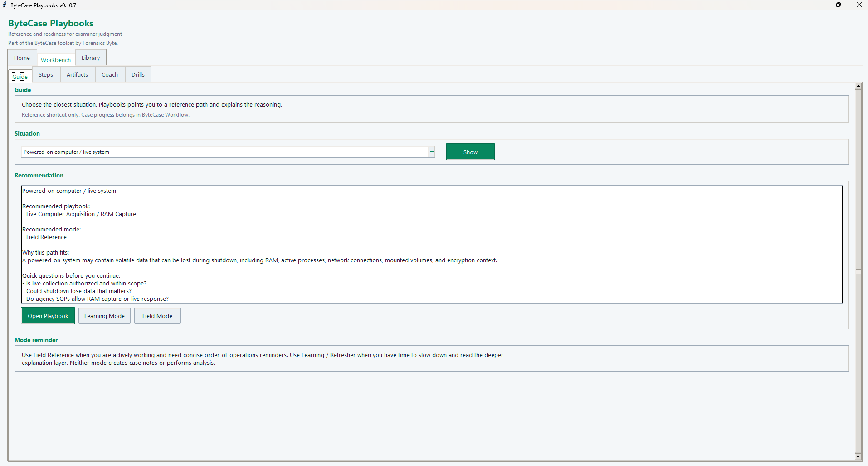Switch to the Workbench tab
Screen dimensions: 868x466
click(56, 59)
